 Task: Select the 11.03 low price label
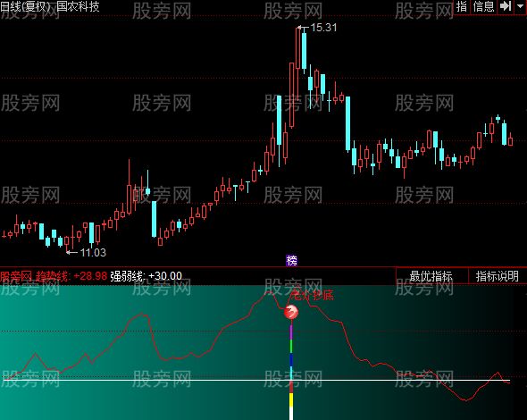(93, 252)
